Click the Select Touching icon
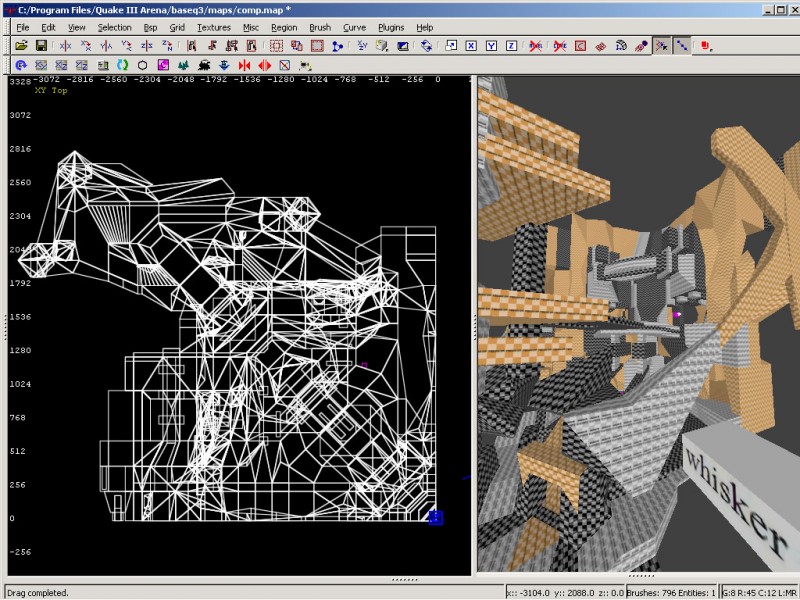This screenshot has height=600, width=800. pyautogui.click(x=212, y=46)
